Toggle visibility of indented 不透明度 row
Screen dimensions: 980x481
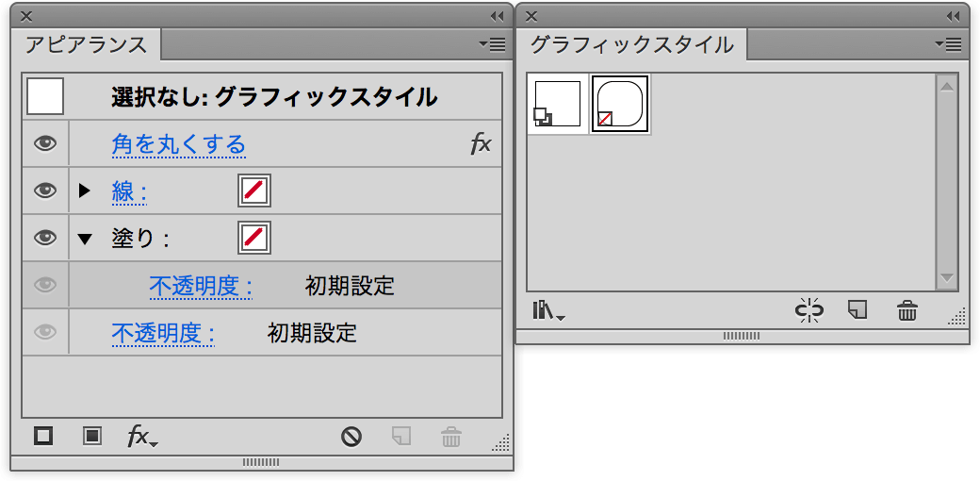[45, 285]
